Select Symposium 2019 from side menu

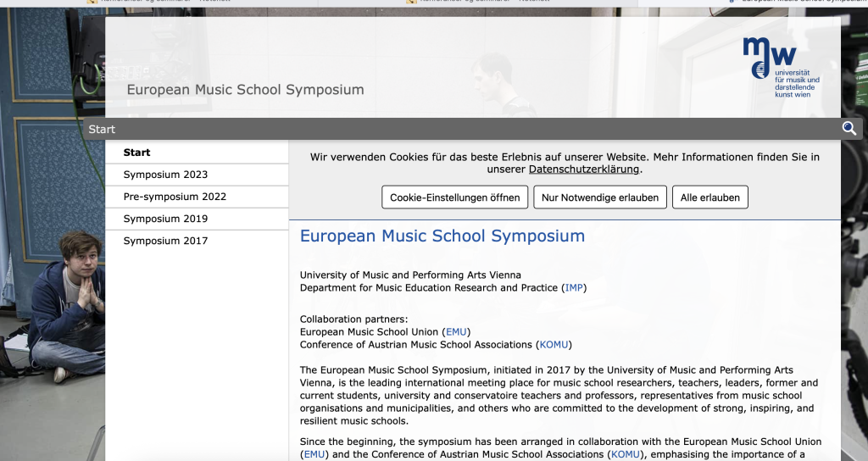coord(165,219)
